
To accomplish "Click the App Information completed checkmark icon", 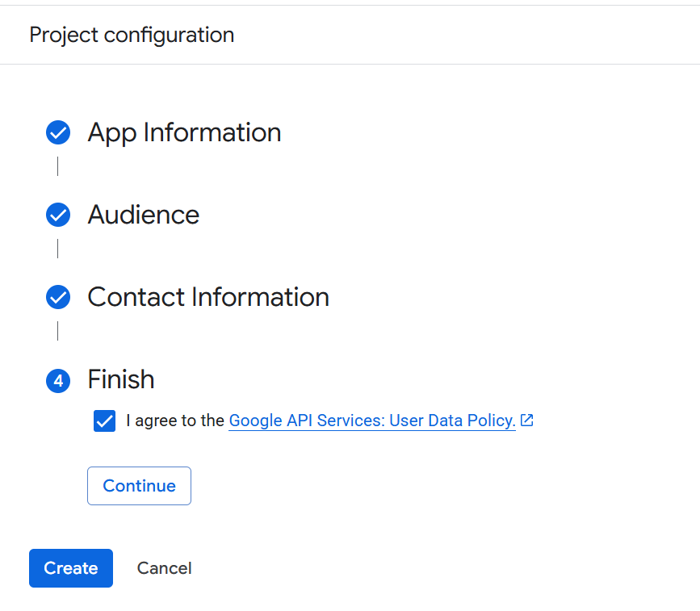I will click(x=58, y=132).
